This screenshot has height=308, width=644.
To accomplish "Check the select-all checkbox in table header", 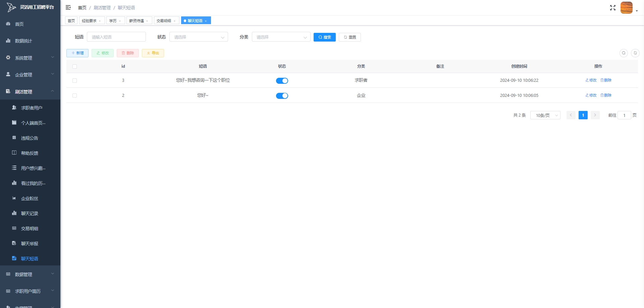I will coord(74,67).
